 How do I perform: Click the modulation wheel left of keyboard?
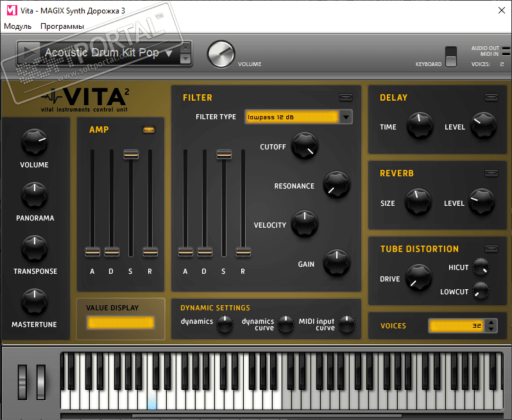coord(41,382)
